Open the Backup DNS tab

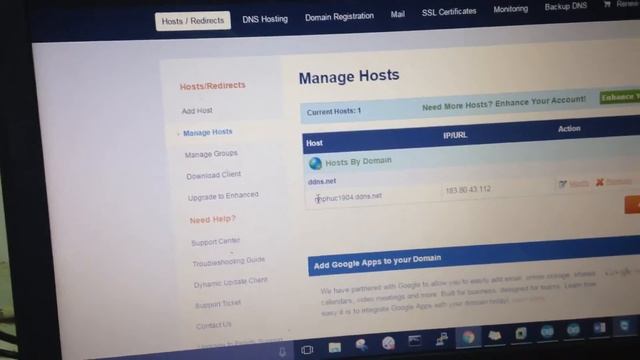[x=566, y=6]
